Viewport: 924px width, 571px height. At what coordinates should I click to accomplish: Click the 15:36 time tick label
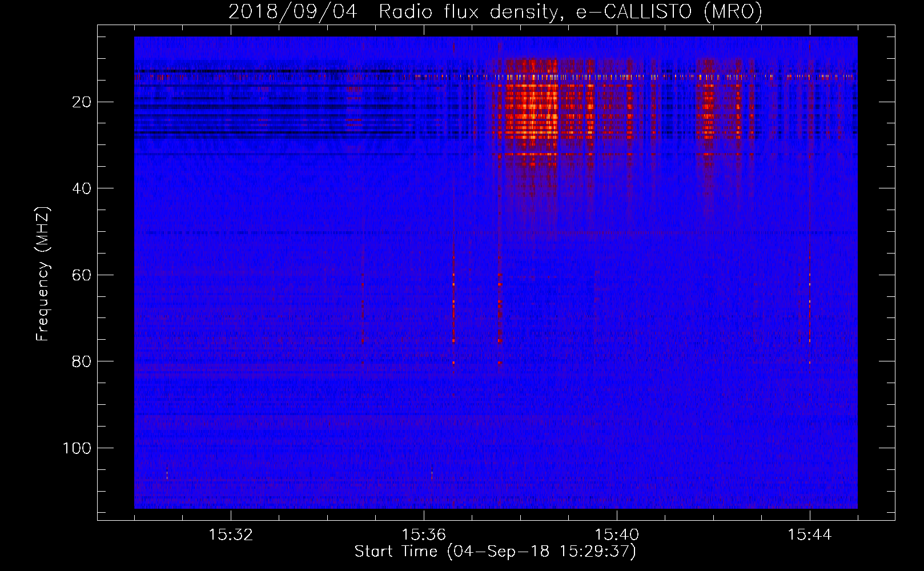pyautogui.click(x=424, y=535)
